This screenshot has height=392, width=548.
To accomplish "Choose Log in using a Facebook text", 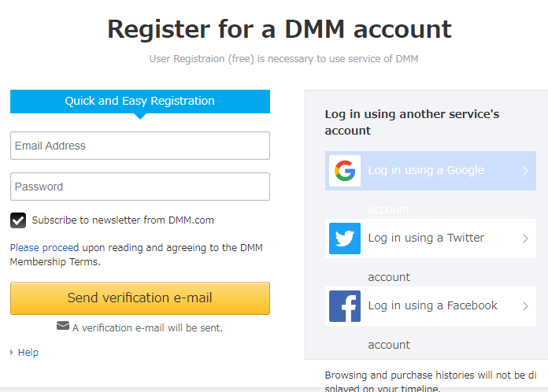I will coord(432,306).
